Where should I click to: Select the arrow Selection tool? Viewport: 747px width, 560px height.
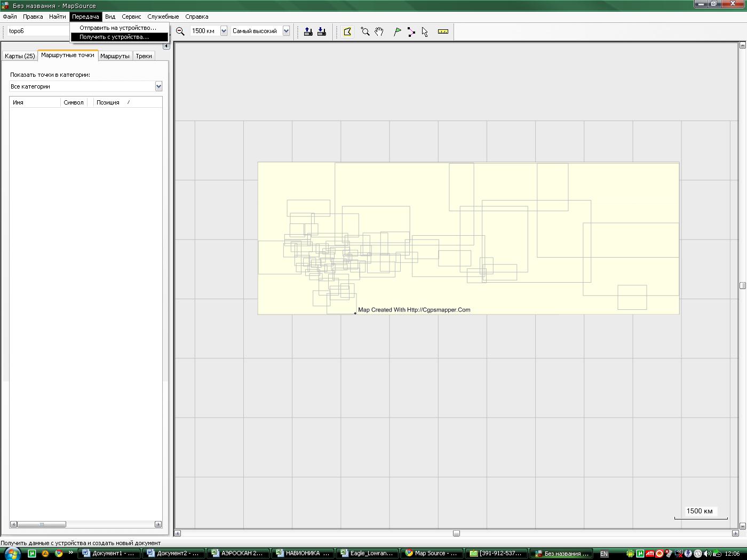[425, 31]
